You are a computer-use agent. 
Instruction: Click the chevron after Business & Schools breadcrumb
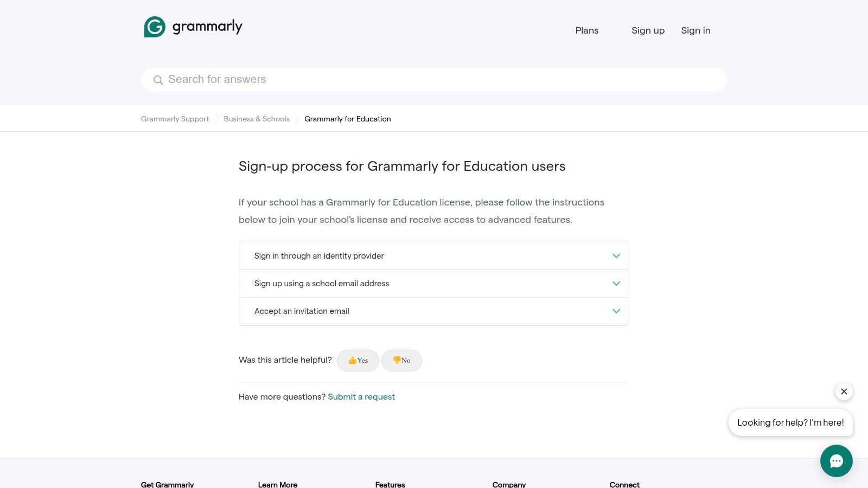pos(297,118)
